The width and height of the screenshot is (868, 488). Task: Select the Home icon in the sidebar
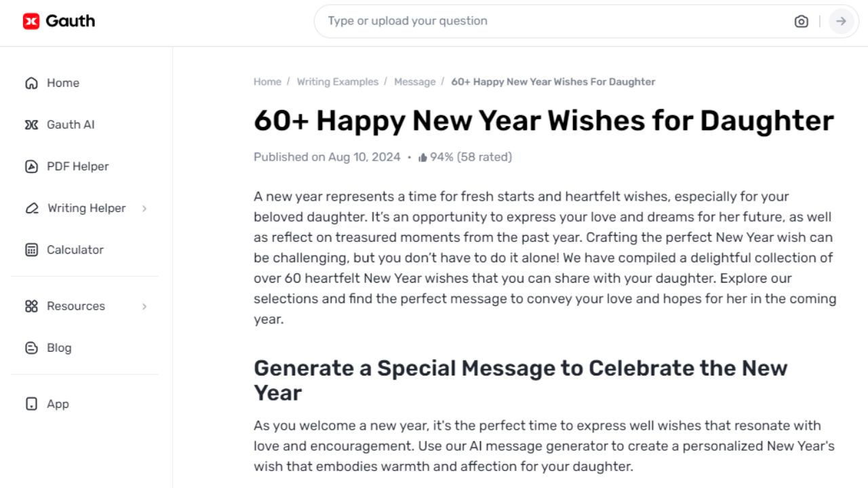click(x=31, y=82)
